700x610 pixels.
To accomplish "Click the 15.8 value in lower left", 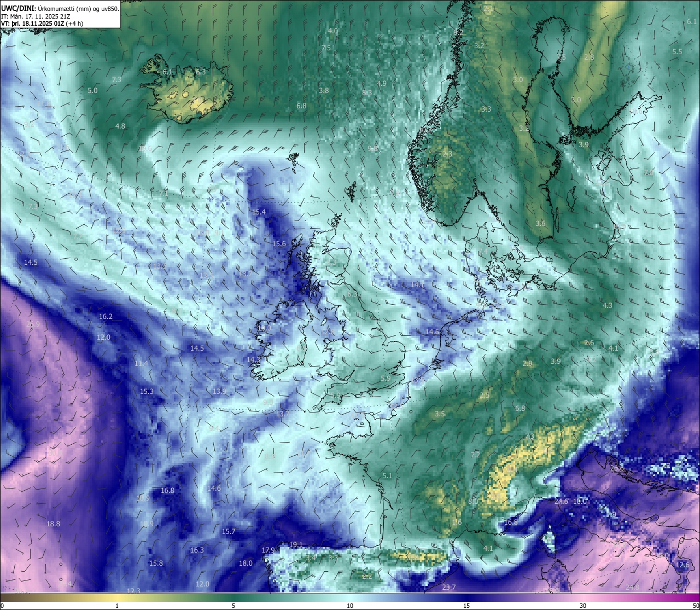I will [156, 563].
